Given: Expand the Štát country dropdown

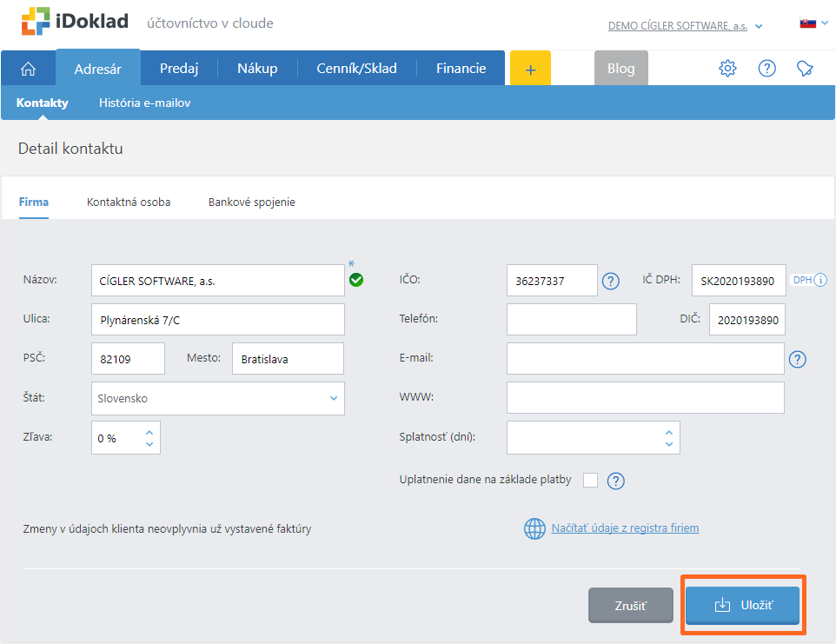Looking at the screenshot, I should point(333,399).
